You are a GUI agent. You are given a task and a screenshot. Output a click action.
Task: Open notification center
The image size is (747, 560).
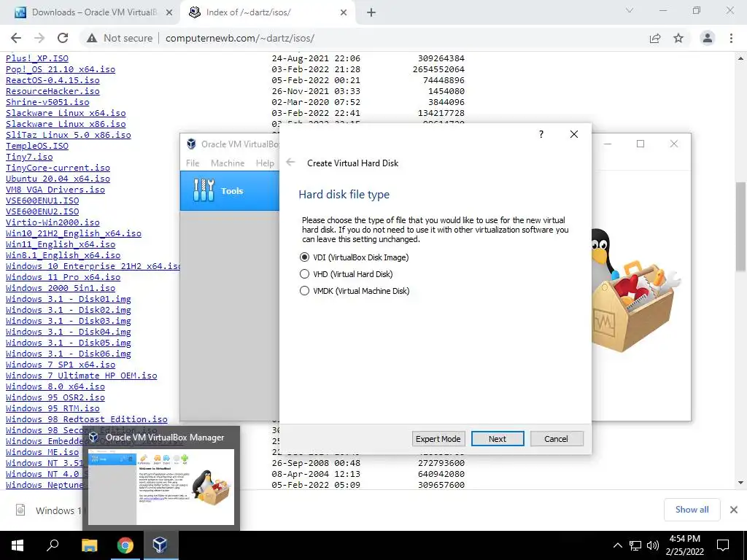pos(723,545)
